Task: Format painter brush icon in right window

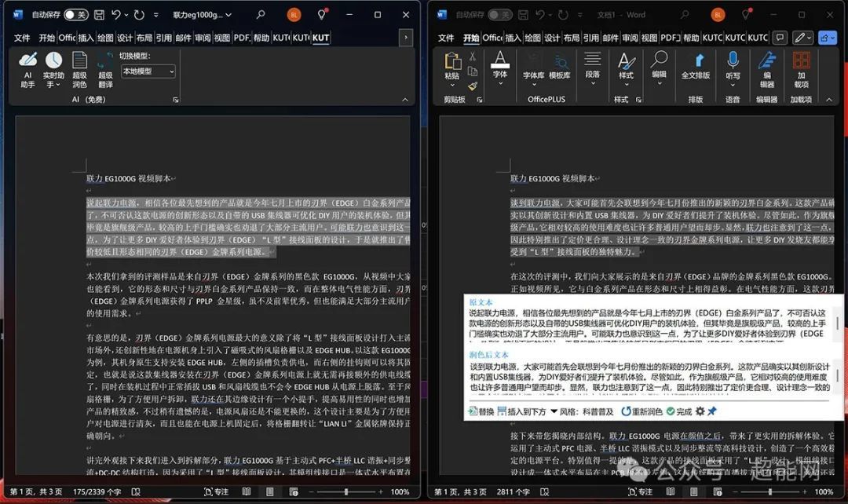Action: coord(473,86)
